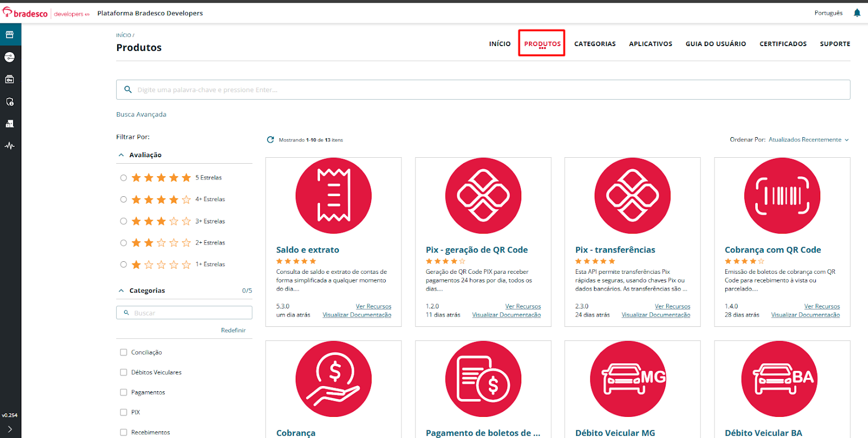Open the GUIA DO USUÁRIO tab

pos(716,44)
